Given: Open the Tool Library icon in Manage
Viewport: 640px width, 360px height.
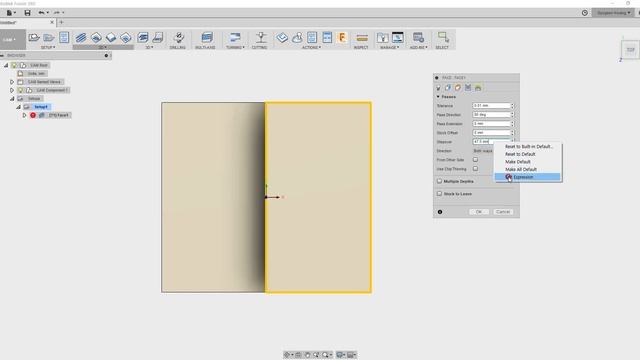Looking at the screenshot, I should tap(382, 38).
